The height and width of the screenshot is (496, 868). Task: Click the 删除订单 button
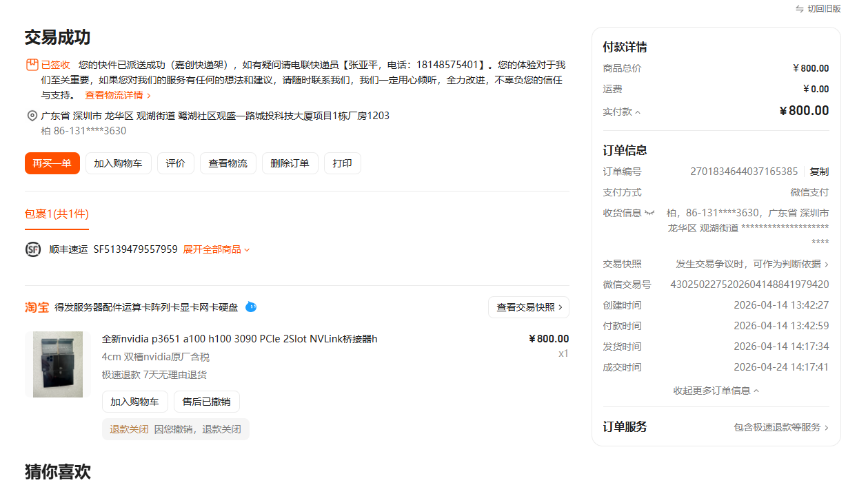tap(290, 163)
